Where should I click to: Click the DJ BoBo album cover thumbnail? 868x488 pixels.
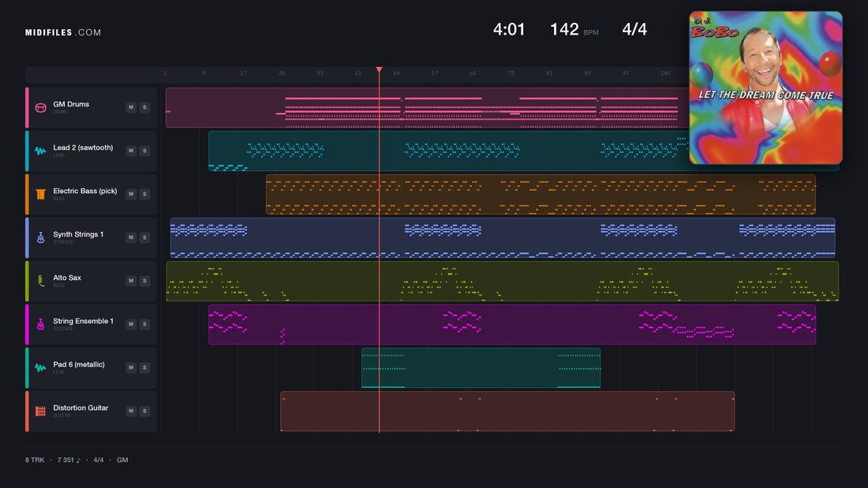(x=765, y=88)
